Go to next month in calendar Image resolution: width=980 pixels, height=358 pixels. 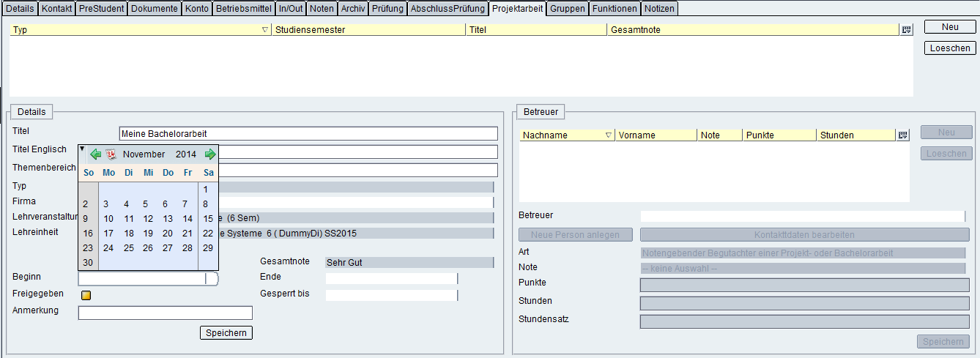(210, 154)
